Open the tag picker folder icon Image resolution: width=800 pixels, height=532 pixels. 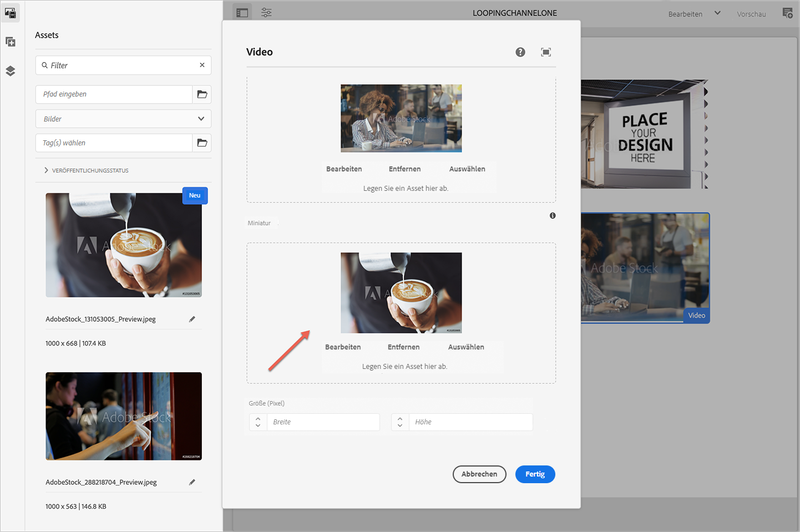point(202,143)
